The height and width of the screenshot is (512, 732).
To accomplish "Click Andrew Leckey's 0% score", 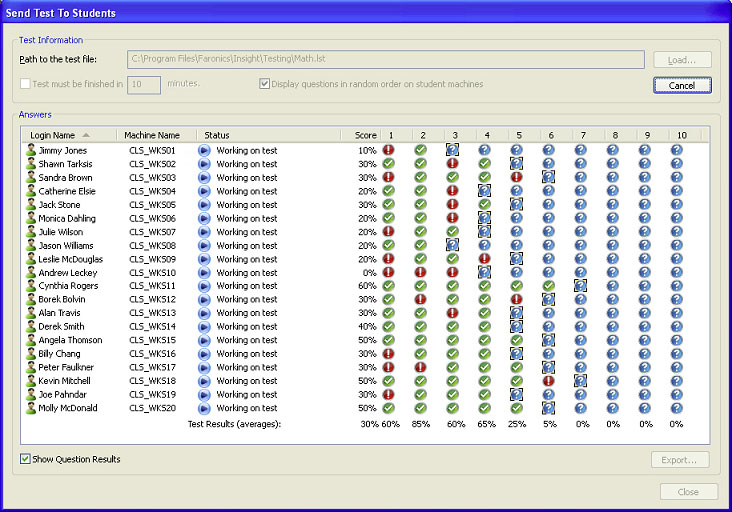I will coord(369,272).
